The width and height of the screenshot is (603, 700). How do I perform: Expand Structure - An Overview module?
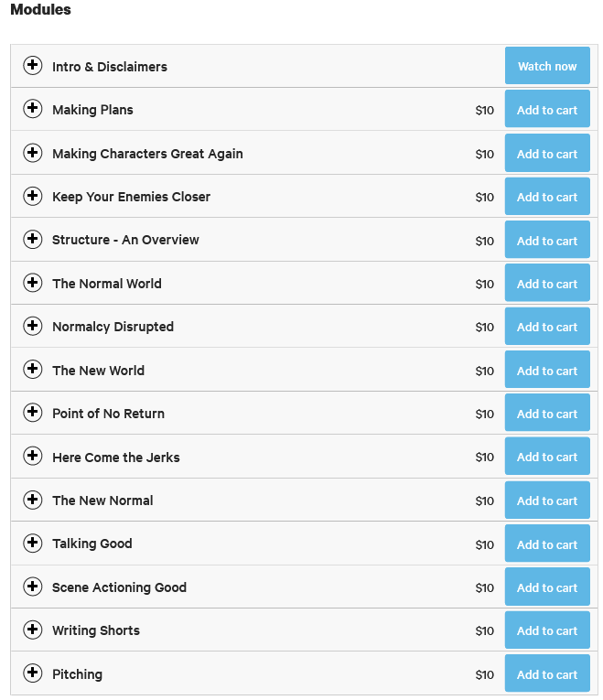pos(33,239)
